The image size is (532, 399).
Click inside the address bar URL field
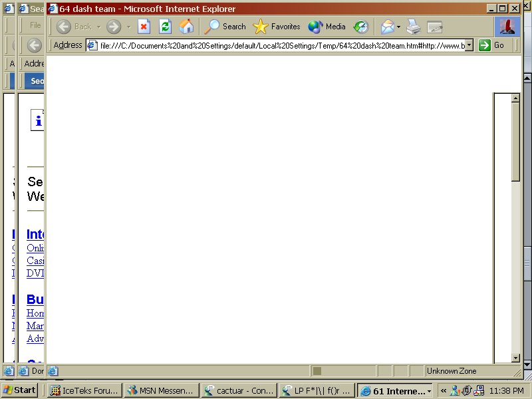(279, 45)
